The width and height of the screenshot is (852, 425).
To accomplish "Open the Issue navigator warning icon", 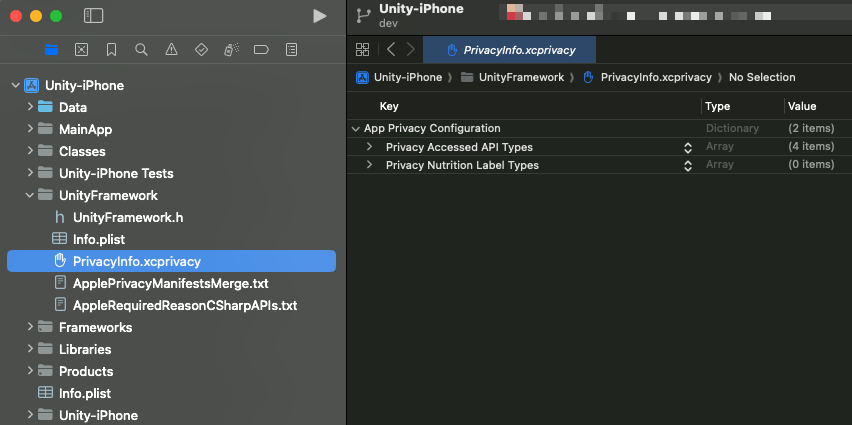I will point(171,50).
